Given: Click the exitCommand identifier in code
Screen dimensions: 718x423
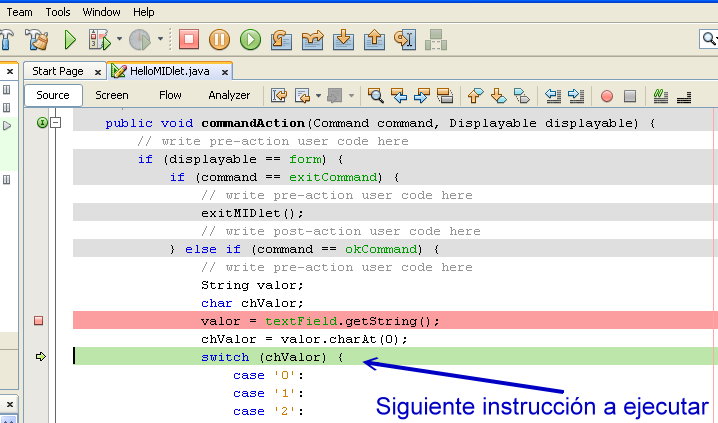Looking at the screenshot, I should 333,177.
